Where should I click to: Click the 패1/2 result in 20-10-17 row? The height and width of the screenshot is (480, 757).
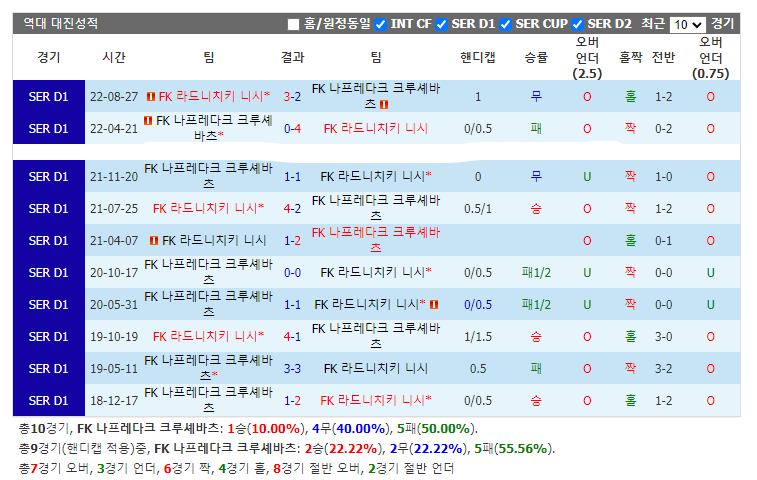(x=536, y=272)
